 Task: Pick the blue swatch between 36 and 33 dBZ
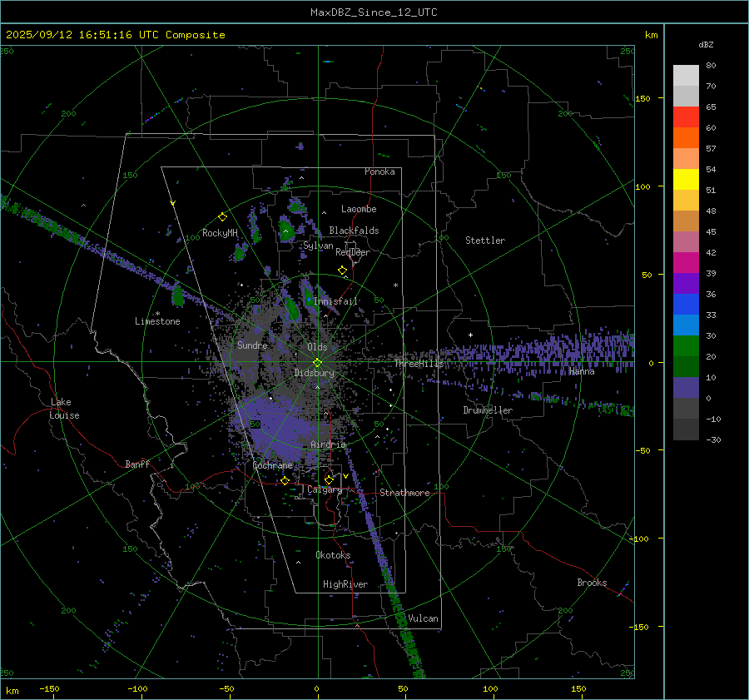click(686, 304)
